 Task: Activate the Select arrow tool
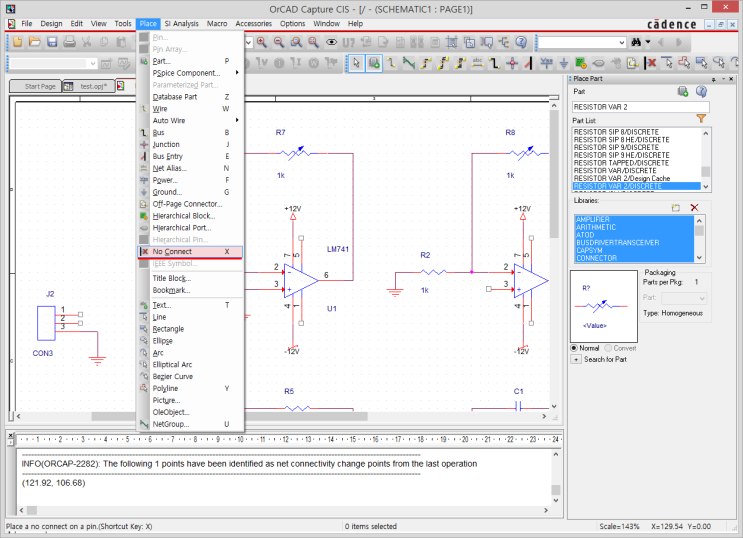pos(356,63)
